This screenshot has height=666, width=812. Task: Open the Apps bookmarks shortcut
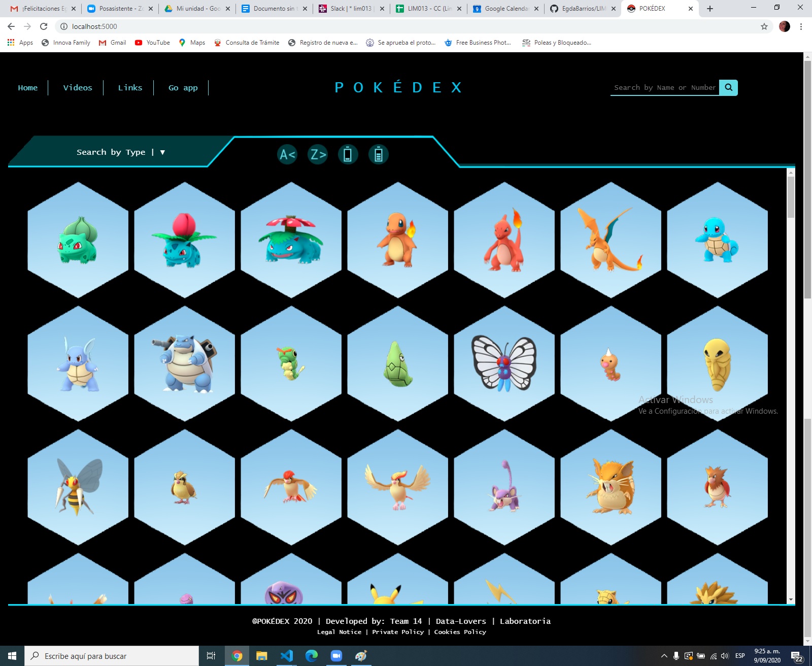(x=20, y=43)
